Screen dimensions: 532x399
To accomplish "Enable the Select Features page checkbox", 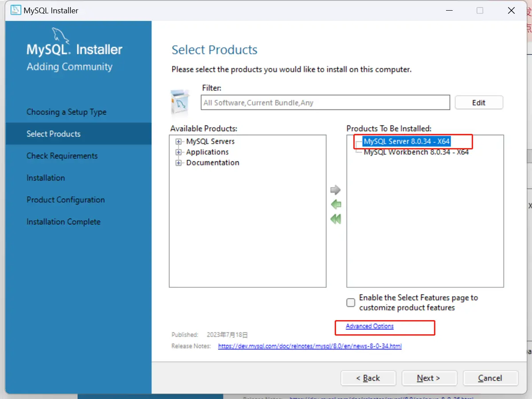I will tap(351, 303).
